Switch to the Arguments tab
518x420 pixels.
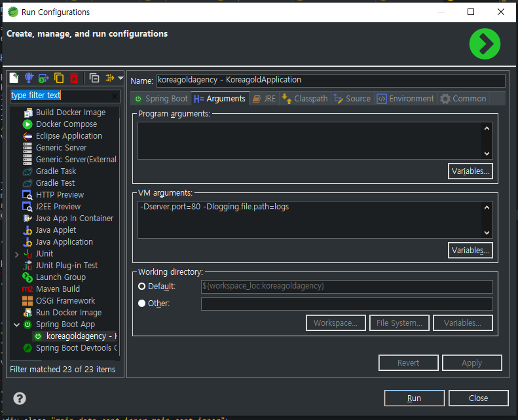click(220, 99)
